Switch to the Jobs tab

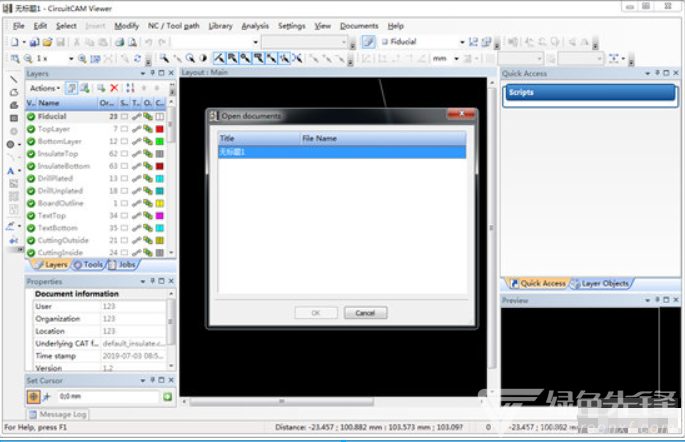[123, 265]
